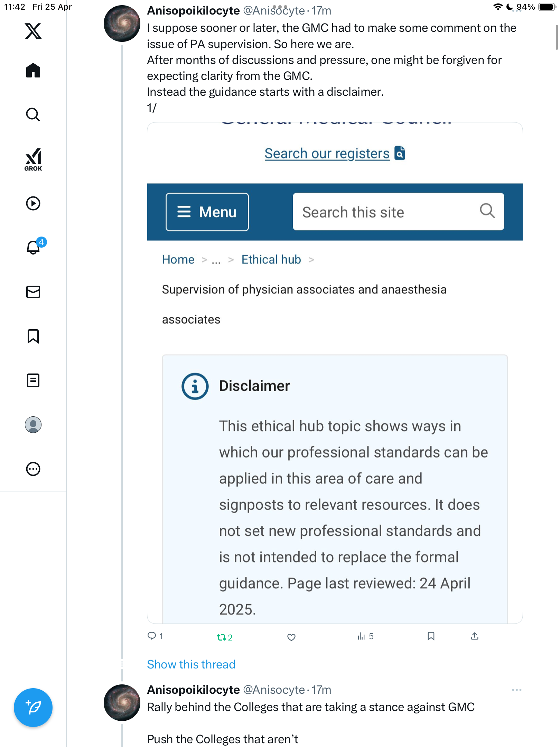The image size is (560, 747).
Task: Reply to the first post
Action: click(x=155, y=636)
